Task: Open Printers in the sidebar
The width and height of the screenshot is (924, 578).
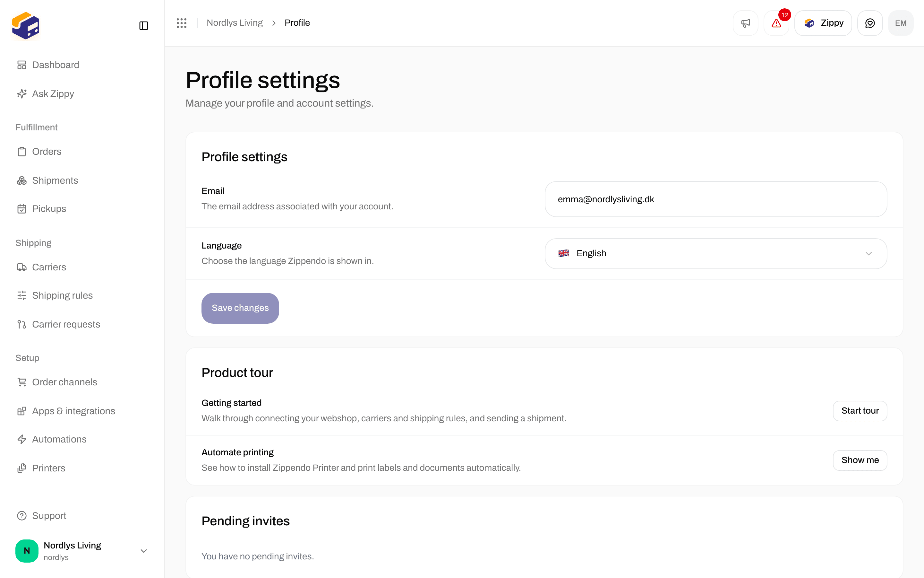Action: [48, 468]
